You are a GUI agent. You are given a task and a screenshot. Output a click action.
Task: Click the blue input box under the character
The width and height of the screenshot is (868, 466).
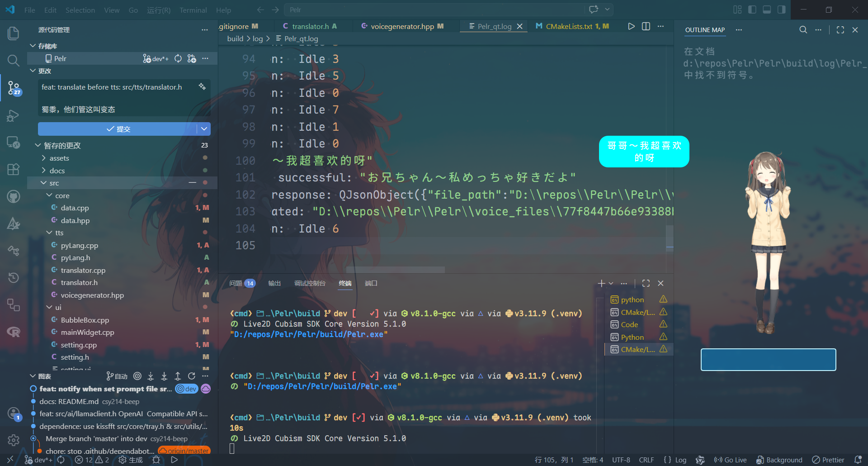click(x=768, y=360)
